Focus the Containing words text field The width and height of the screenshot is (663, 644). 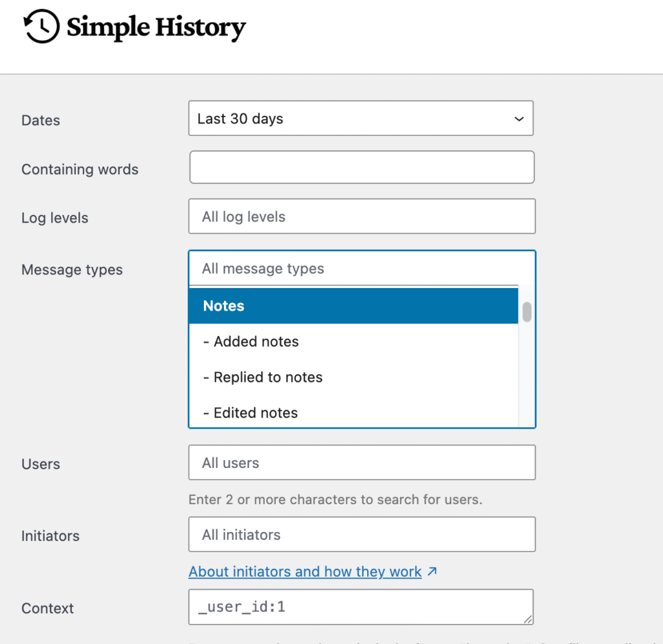coord(361,168)
